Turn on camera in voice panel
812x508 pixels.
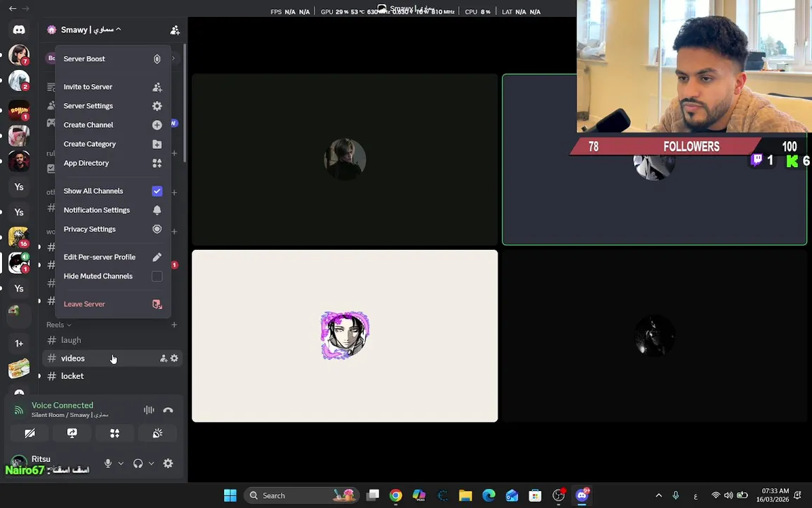coord(30,433)
